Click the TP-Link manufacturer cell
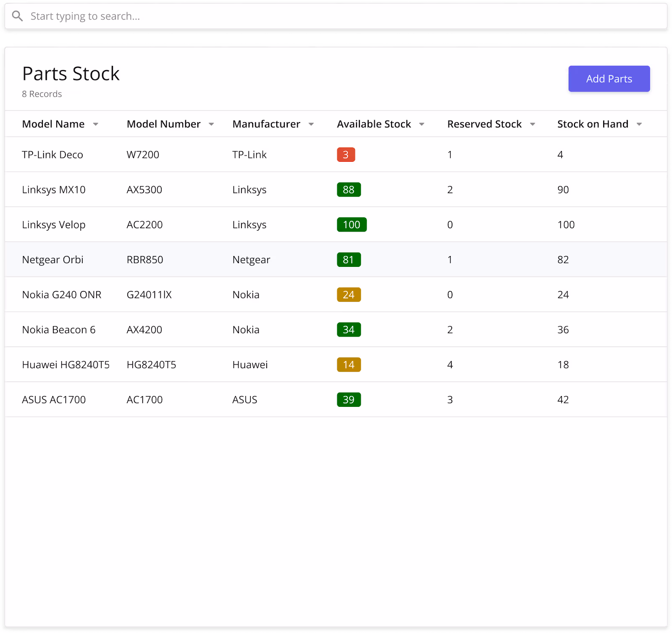The image size is (672, 633). pos(249,155)
